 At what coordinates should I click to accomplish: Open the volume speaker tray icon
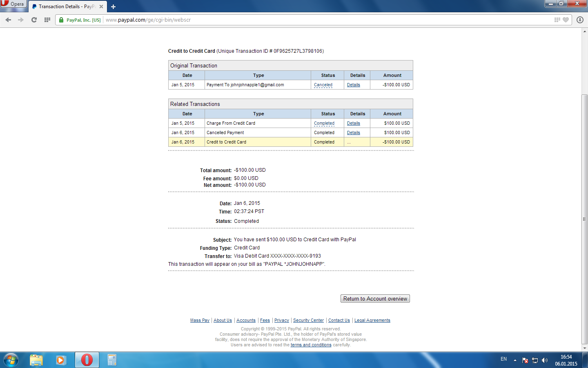pos(545,360)
